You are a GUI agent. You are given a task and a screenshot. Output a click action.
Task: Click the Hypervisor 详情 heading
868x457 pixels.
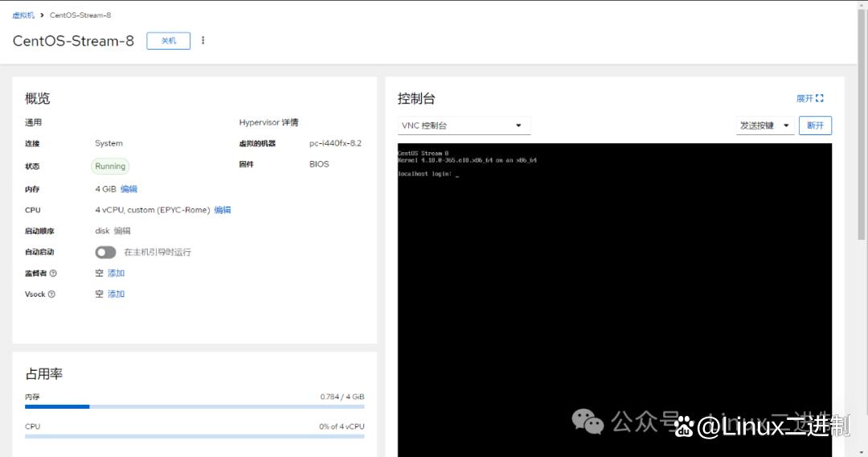click(268, 122)
